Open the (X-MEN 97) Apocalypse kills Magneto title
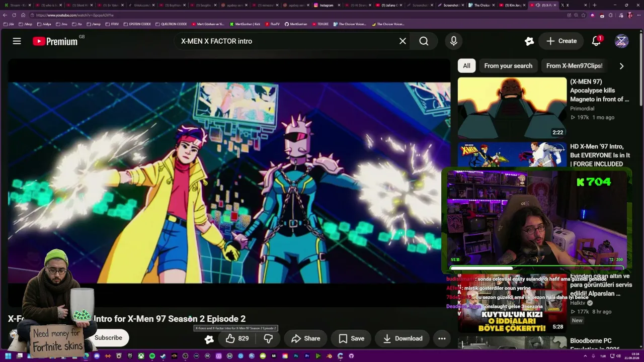This screenshot has width=644, height=362. pos(600,90)
